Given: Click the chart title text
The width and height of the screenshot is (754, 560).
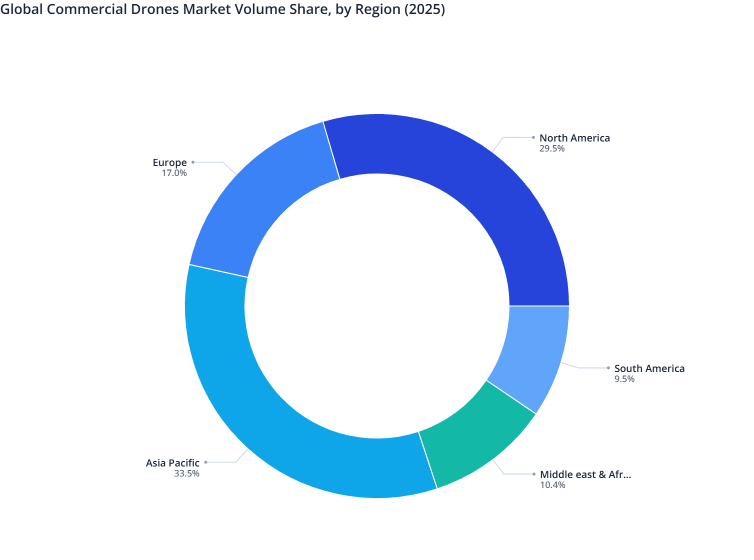Looking at the screenshot, I should (223, 9).
